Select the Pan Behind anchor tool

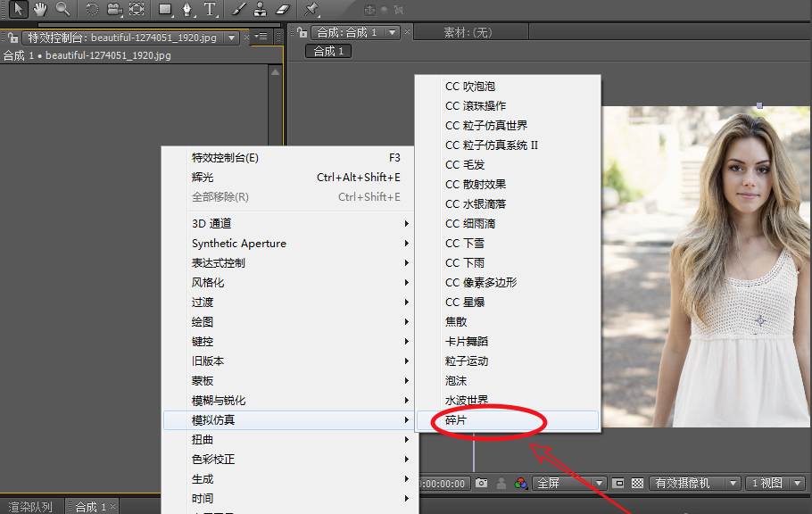[x=137, y=9]
